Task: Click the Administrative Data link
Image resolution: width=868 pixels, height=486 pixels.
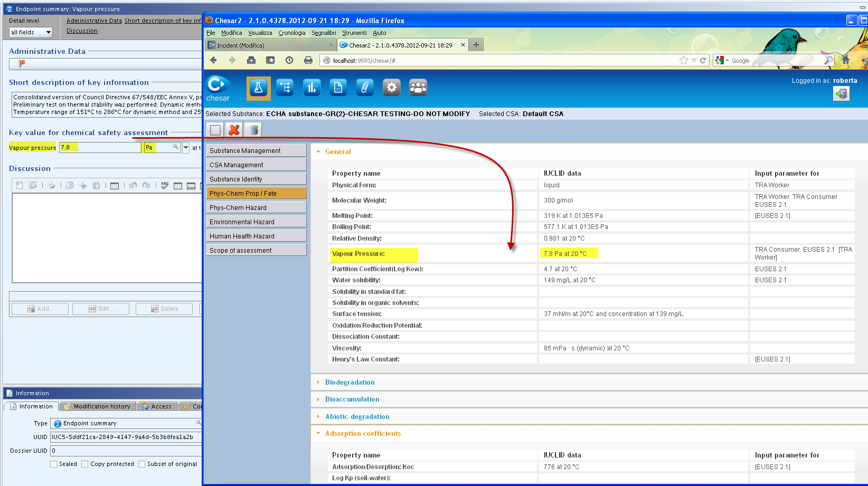Action: coord(94,21)
